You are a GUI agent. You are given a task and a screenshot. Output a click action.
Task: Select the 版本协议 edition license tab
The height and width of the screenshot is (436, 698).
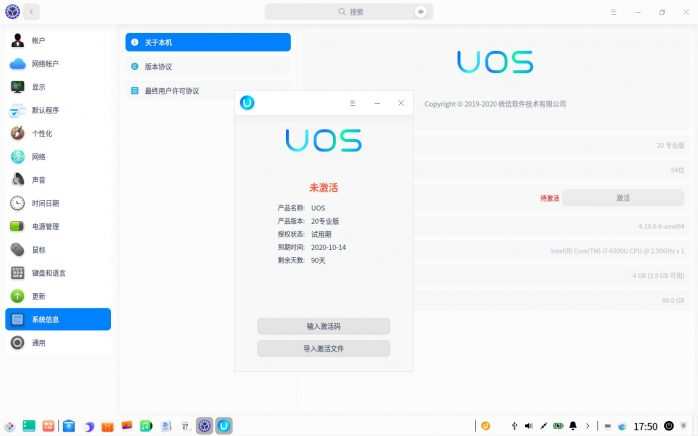pos(208,66)
